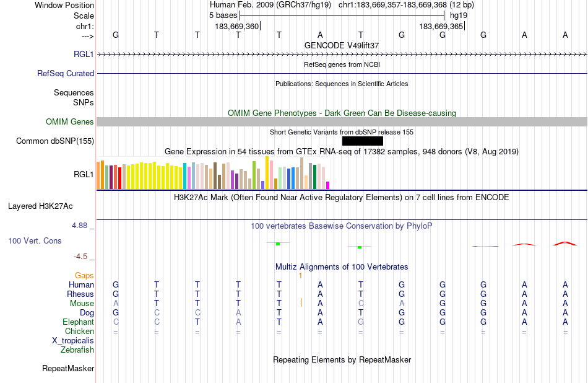Click the 183,669,360 ruler position

point(237,26)
